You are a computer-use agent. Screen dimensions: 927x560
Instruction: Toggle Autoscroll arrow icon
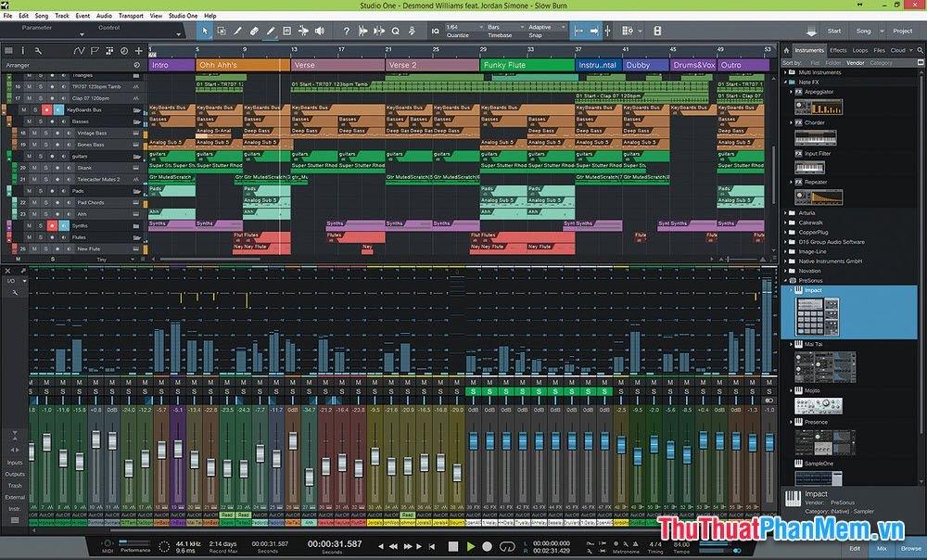[x=593, y=31]
